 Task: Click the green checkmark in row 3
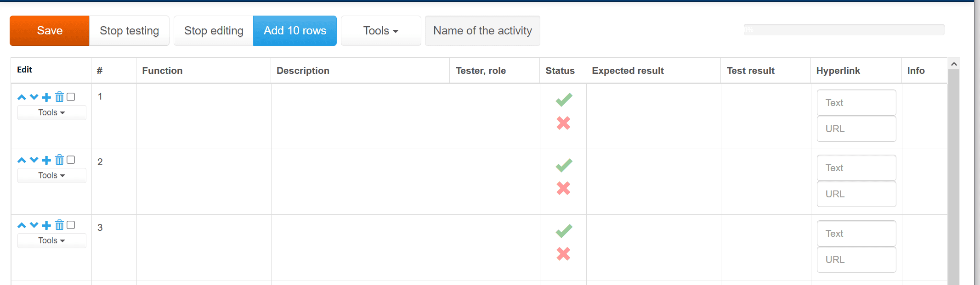[x=564, y=231]
